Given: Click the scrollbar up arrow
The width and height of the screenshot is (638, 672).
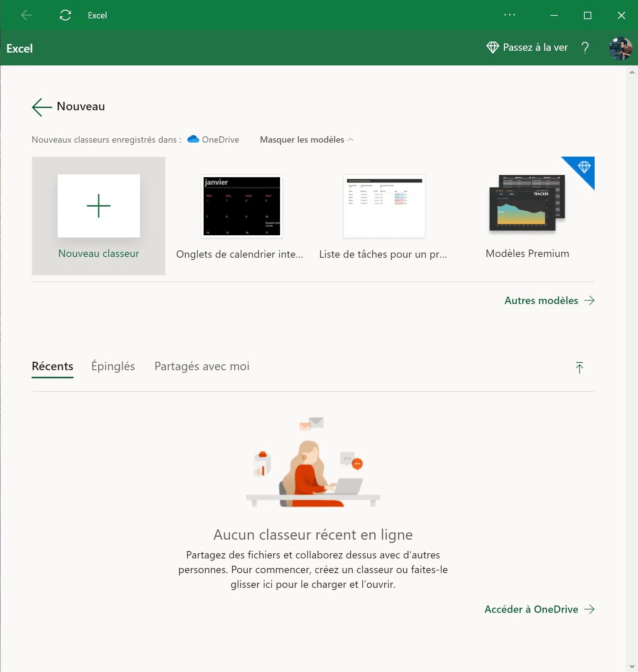Looking at the screenshot, I should (x=632, y=72).
